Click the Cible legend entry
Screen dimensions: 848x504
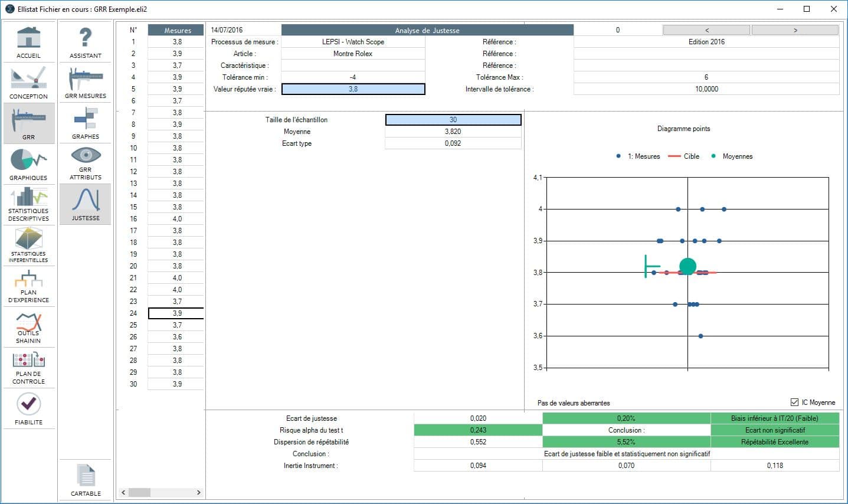pos(684,156)
